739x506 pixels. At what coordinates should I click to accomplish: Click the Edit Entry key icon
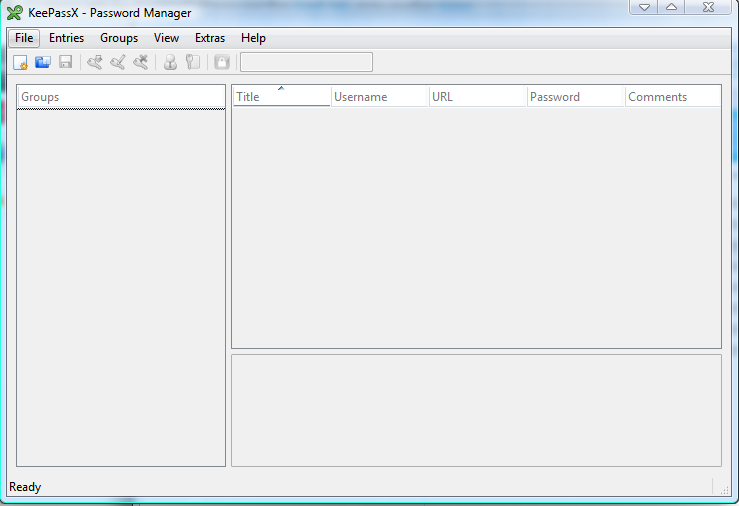pos(118,62)
